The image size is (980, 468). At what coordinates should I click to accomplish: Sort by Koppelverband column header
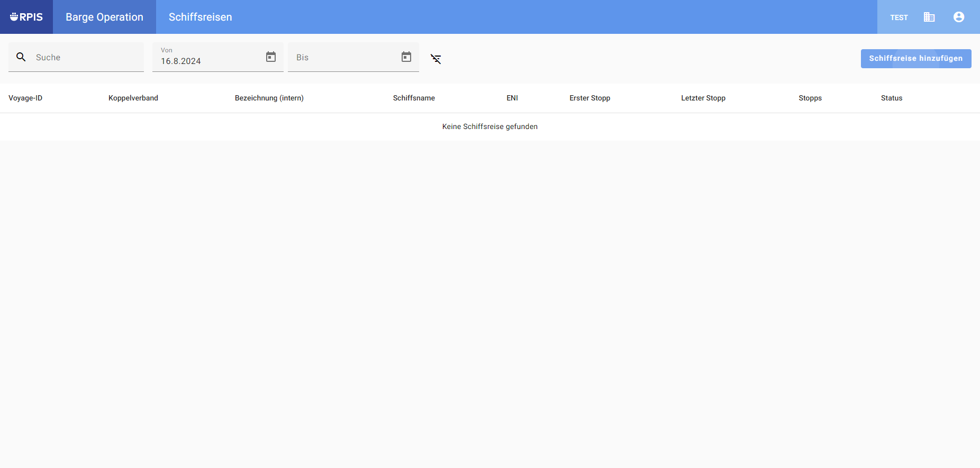(x=133, y=98)
